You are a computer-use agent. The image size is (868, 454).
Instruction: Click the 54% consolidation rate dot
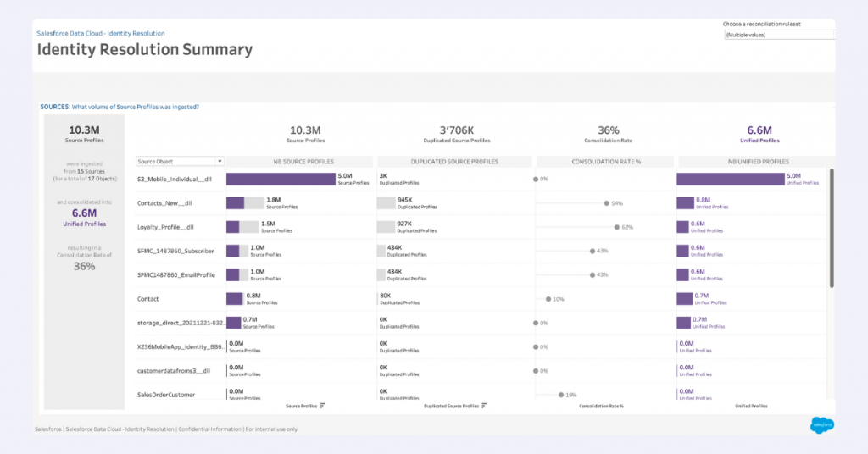pos(607,203)
